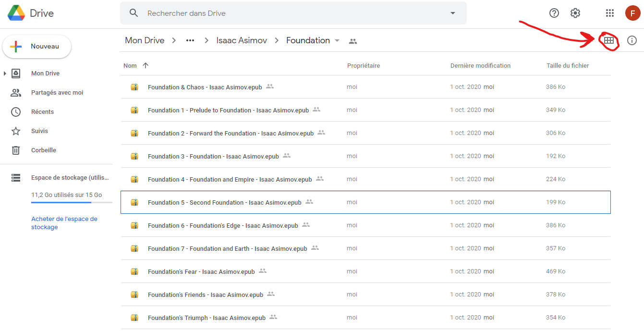Click file icon of Foundation 3 row
Viewport: 644px width, 332px height.
tap(134, 156)
